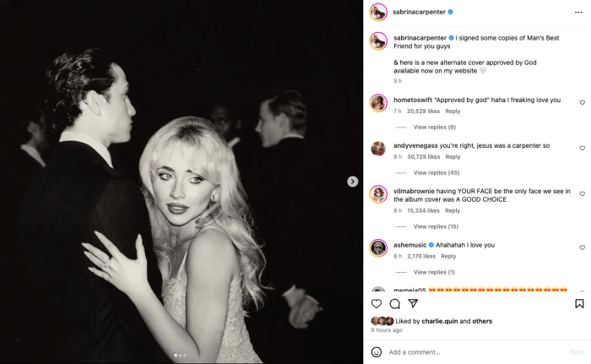Like hometoswift's comment

tap(582, 103)
